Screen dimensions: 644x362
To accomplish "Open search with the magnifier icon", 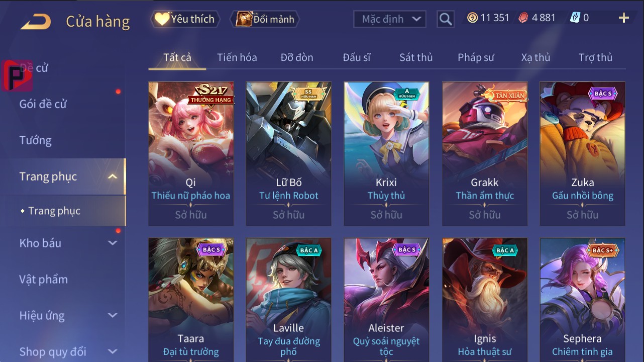I will coord(446,19).
